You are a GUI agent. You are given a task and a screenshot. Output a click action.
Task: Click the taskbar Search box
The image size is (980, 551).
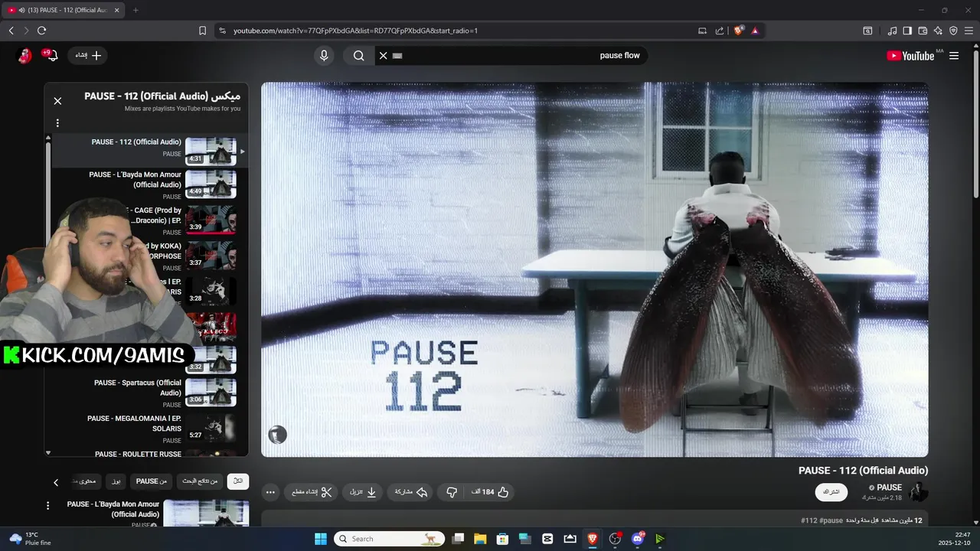[x=390, y=539]
